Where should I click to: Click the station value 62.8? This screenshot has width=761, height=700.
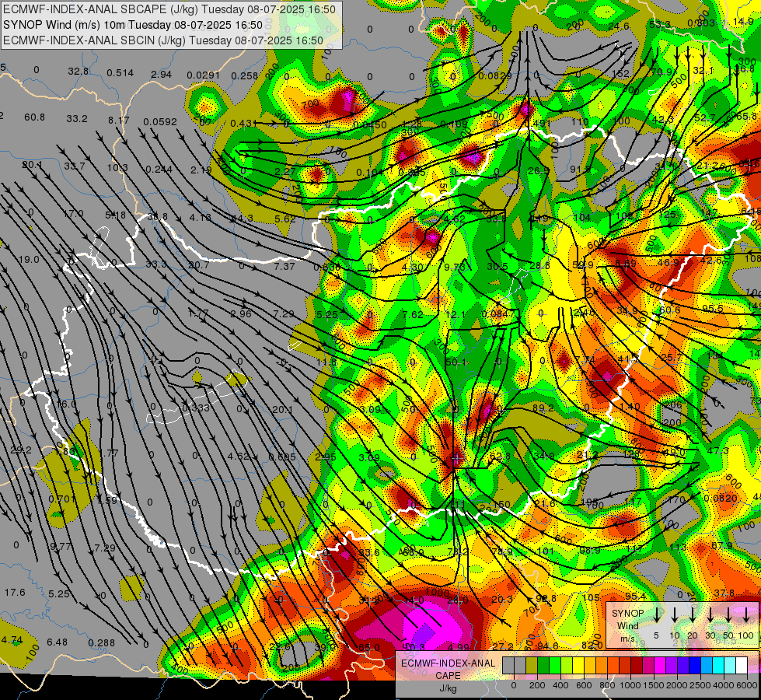501,457
